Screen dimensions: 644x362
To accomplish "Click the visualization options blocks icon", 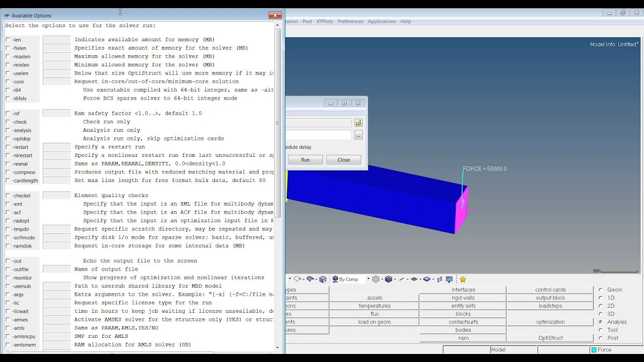I will (x=440, y=279).
